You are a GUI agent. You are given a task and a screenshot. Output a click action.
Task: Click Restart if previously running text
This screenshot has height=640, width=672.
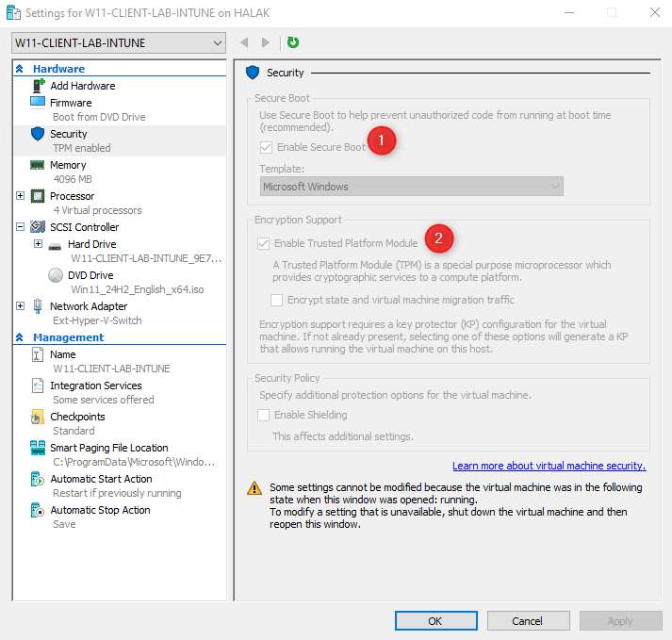(x=117, y=493)
